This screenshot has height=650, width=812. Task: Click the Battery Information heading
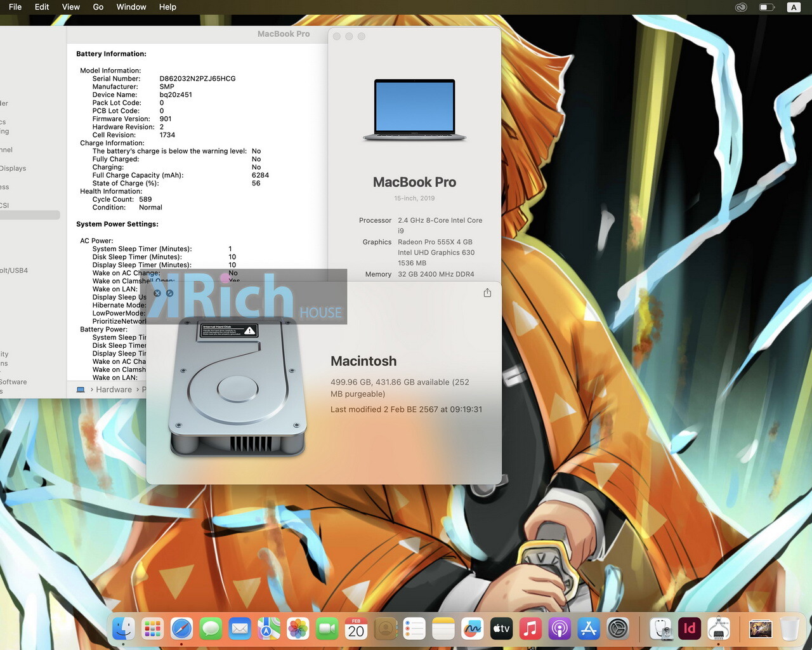click(x=111, y=54)
